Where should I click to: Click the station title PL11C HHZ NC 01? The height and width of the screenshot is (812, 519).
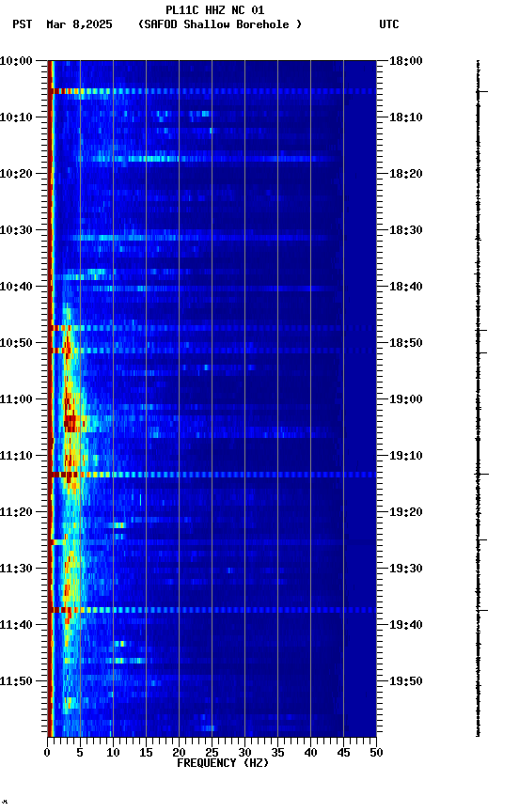click(215, 9)
